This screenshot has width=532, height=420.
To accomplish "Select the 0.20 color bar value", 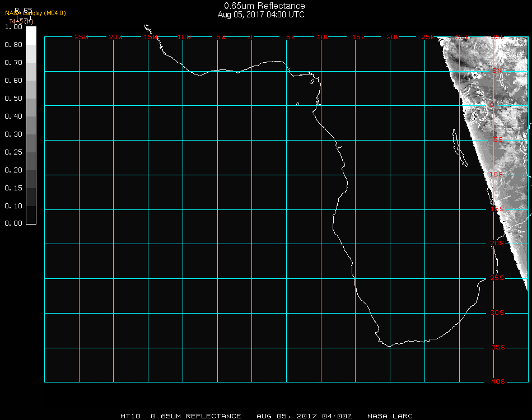I will point(13,170).
